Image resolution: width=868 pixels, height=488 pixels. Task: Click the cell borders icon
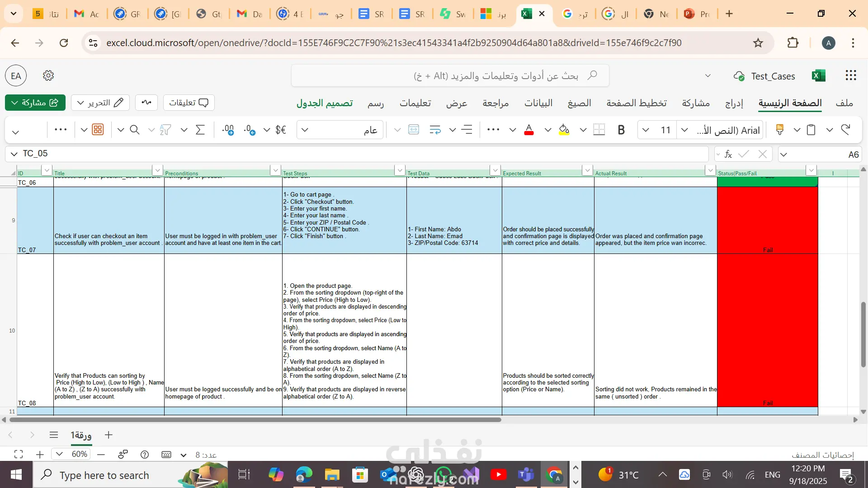pos(599,130)
